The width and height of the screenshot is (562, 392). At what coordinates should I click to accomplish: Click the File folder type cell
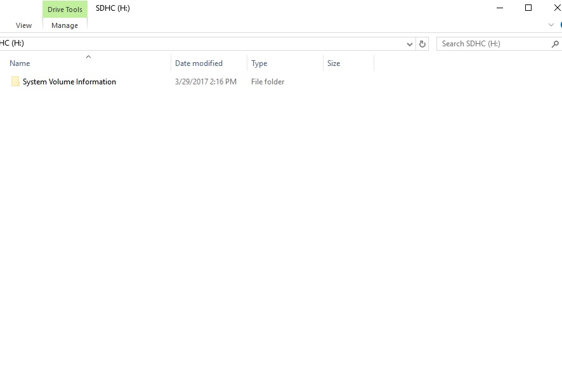[268, 82]
